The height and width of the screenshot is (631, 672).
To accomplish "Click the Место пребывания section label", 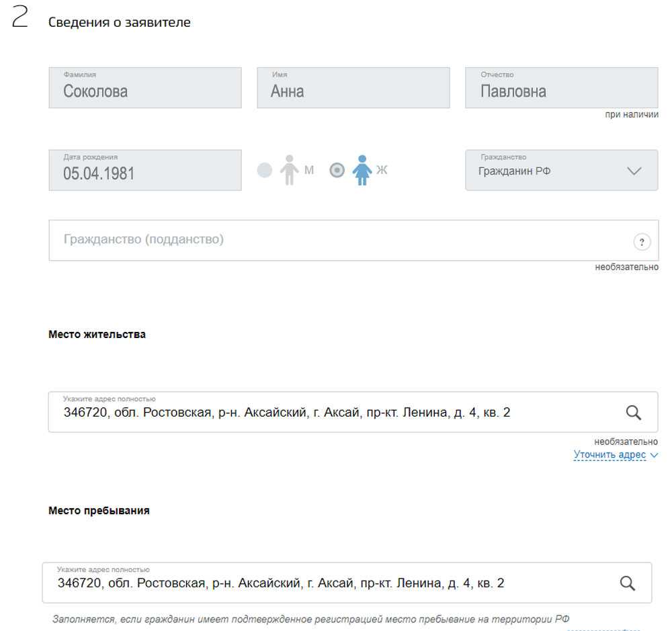I will point(99,511).
